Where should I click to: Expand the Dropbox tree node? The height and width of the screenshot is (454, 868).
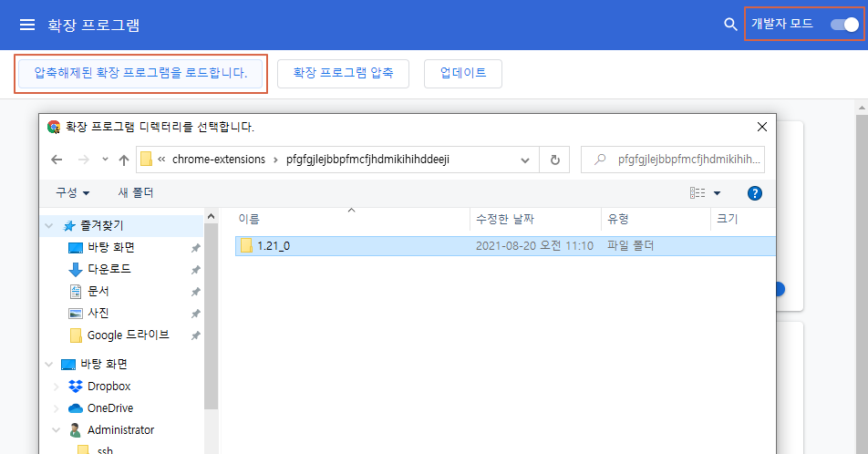click(56, 387)
